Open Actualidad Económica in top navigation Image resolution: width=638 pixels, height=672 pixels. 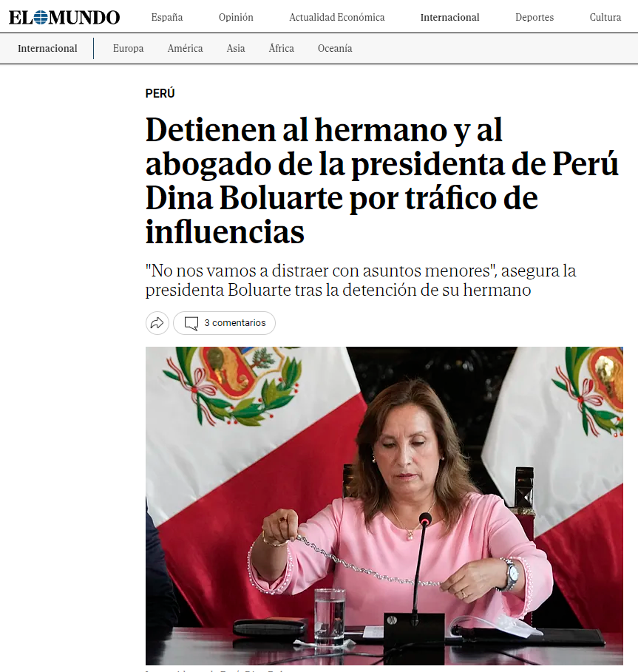337,17
